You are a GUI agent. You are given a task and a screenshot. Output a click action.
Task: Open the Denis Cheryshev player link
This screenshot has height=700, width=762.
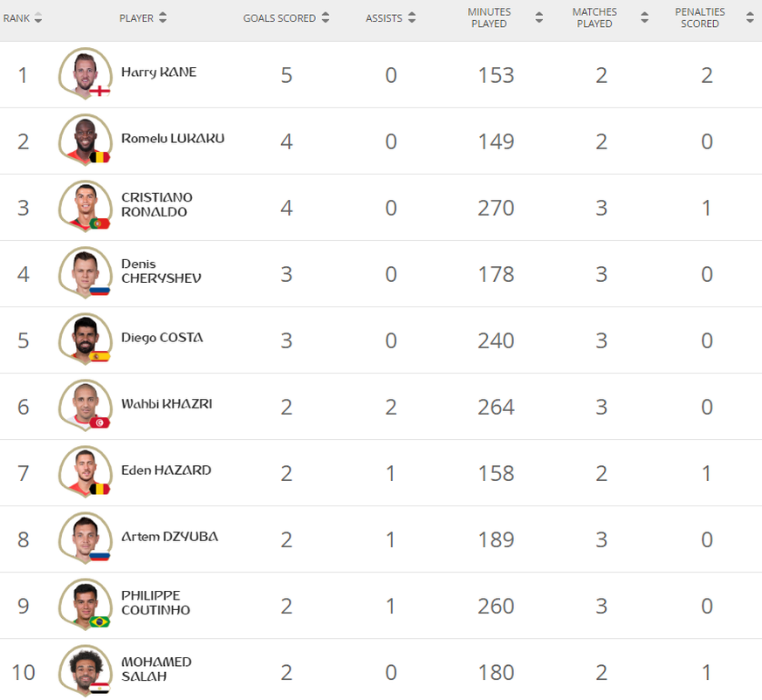pos(161,271)
